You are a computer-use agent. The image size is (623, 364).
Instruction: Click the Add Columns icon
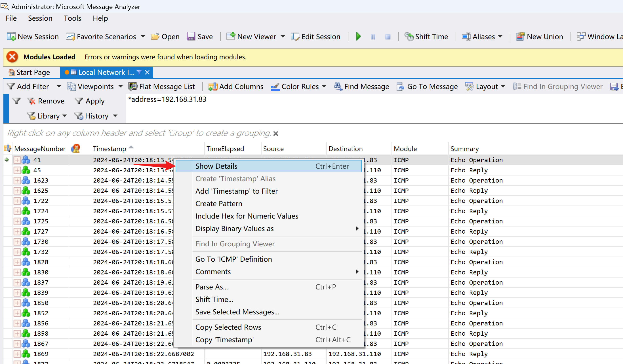pyautogui.click(x=212, y=86)
